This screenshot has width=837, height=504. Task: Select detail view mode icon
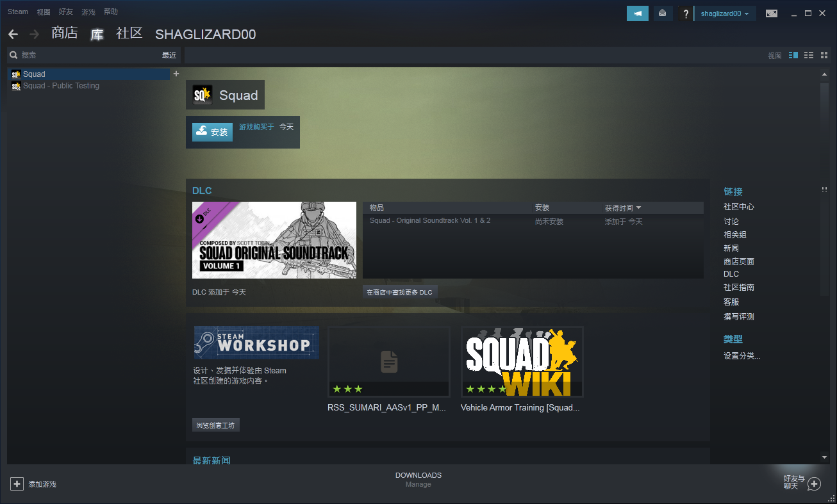[x=793, y=56]
